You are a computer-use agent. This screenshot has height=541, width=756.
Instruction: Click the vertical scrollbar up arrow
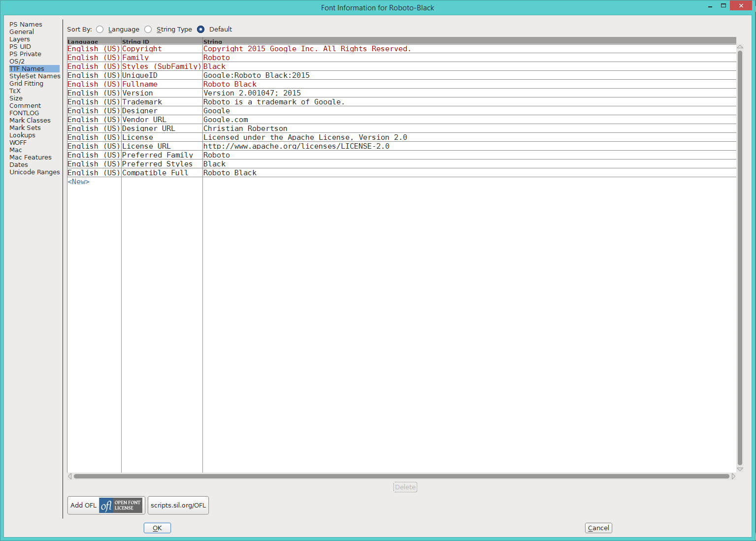[x=740, y=47]
